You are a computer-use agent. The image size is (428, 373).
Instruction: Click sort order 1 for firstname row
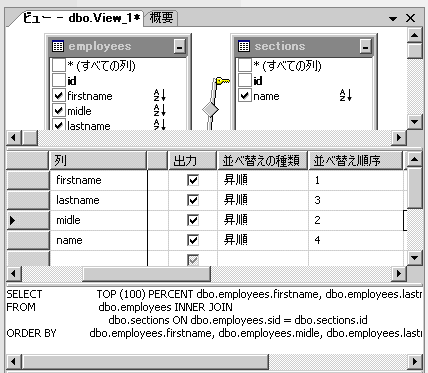[356, 180]
